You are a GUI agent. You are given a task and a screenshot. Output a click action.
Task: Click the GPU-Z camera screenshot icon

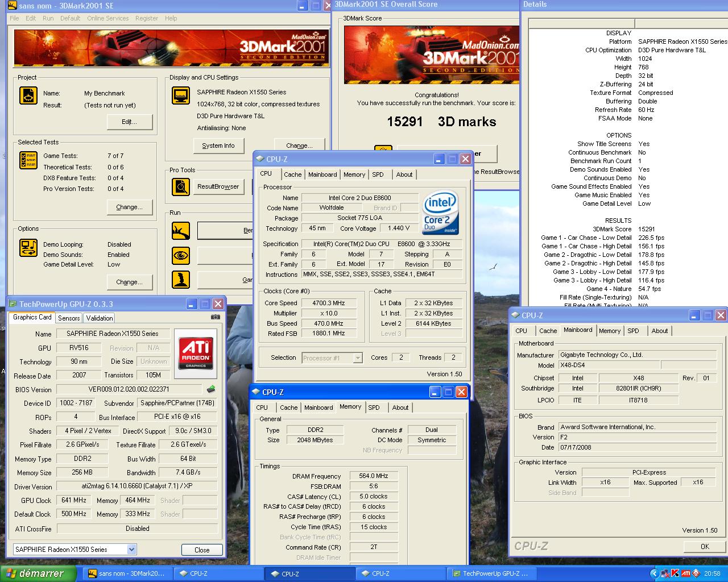point(216,317)
